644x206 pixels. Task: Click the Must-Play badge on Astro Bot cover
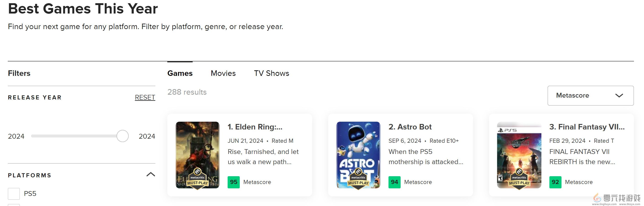358,179
